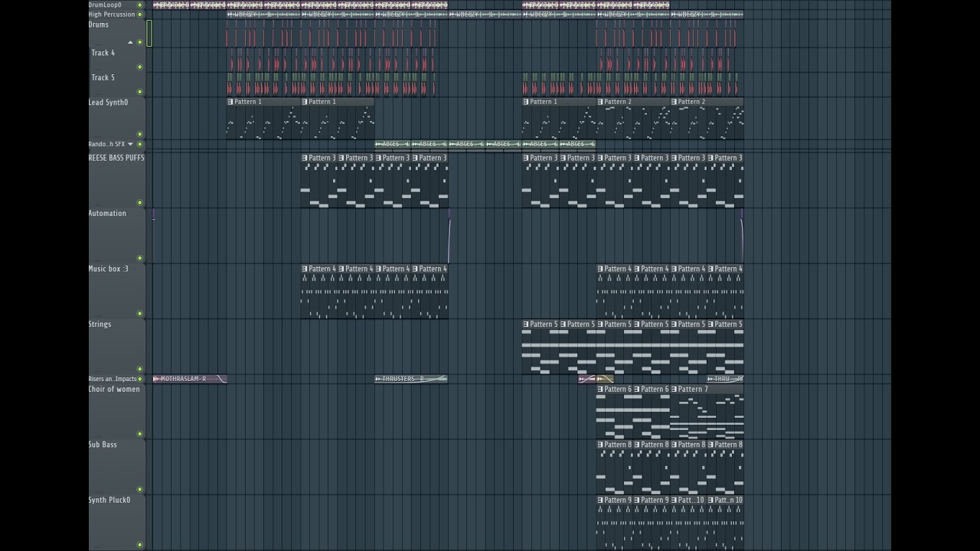This screenshot has width=980, height=551.
Task: Expand the Rando..h SFX track arrow
Action: pos(130,145)
